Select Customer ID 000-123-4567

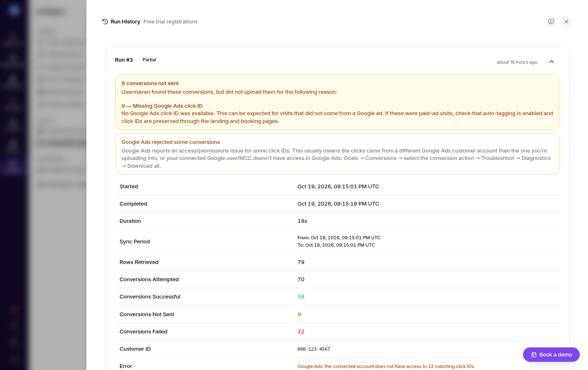pyautogui.click(x=314, y=349)
